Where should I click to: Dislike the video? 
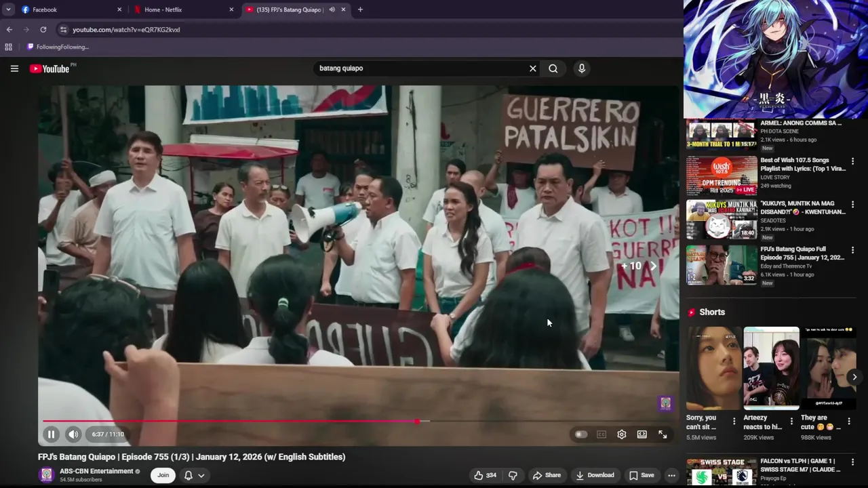click(513, 475)
